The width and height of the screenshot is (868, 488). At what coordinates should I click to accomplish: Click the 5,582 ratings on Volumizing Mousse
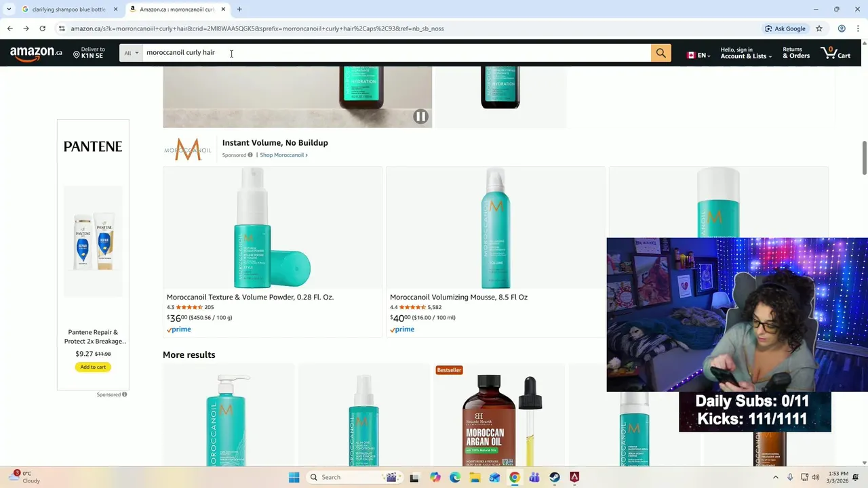(x=434, y=307)
